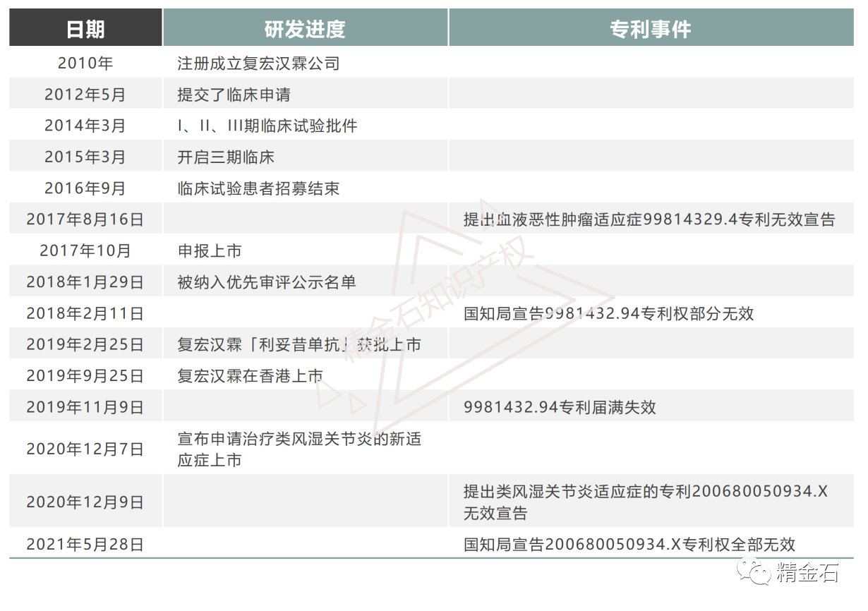Select the 专利事件 column header
868x611 pixels.
pos(651,28)
